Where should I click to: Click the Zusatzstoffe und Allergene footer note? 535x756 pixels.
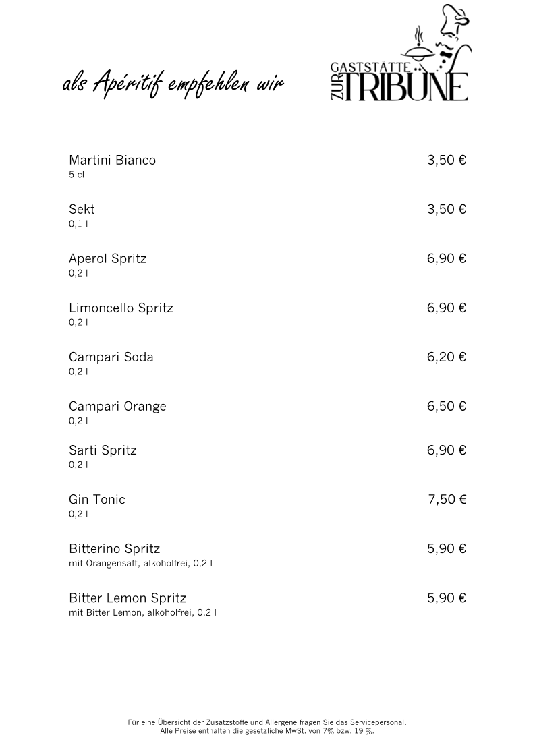point(267,723)
